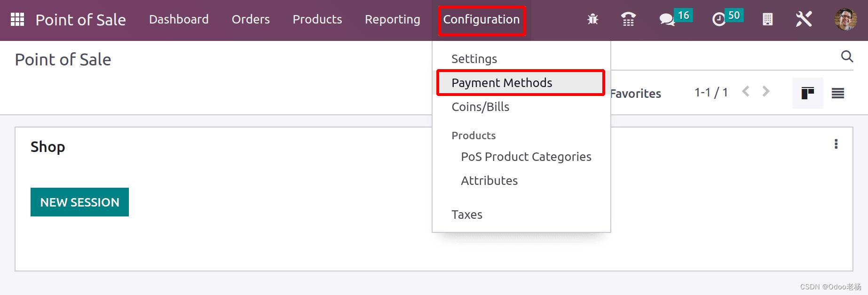The width and height of the screenshot is (868, 295).
Task: Start a NEW SESSION for Shop
Action: click(79, 202)
